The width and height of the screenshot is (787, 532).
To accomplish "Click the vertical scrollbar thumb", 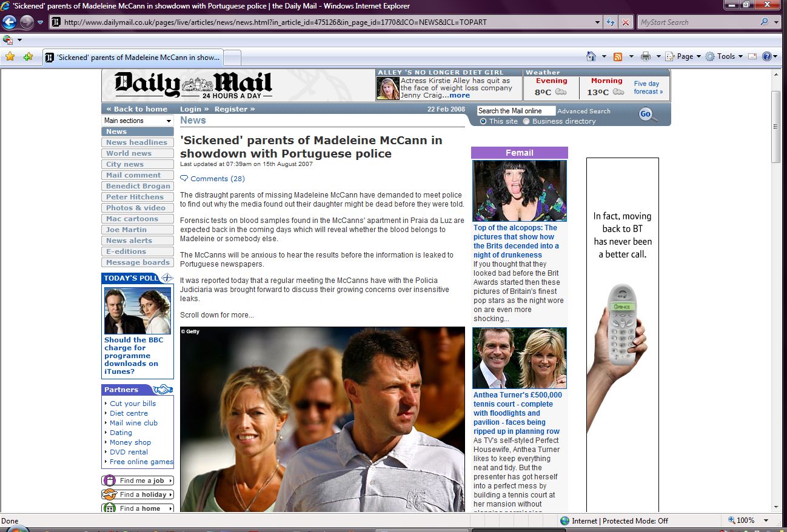I will pos(775,127).
